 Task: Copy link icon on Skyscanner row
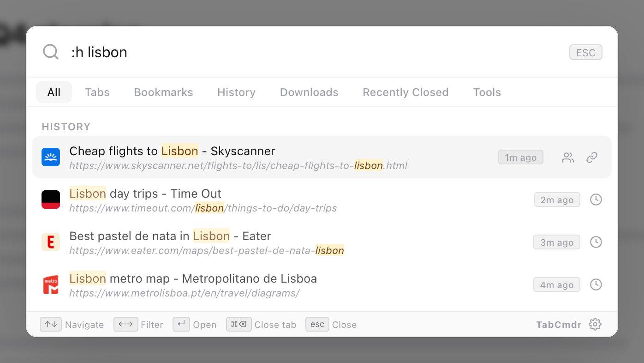click(x=592, y=157)
